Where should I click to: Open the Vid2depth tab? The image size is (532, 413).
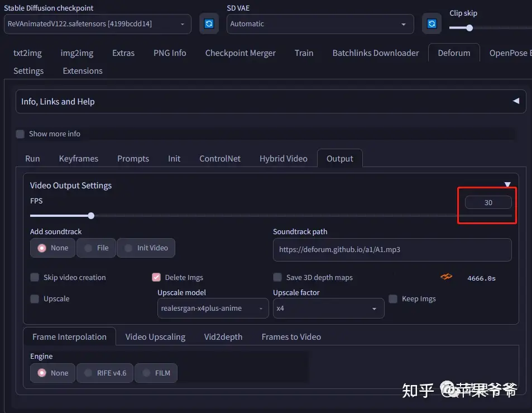pos(223,337)
